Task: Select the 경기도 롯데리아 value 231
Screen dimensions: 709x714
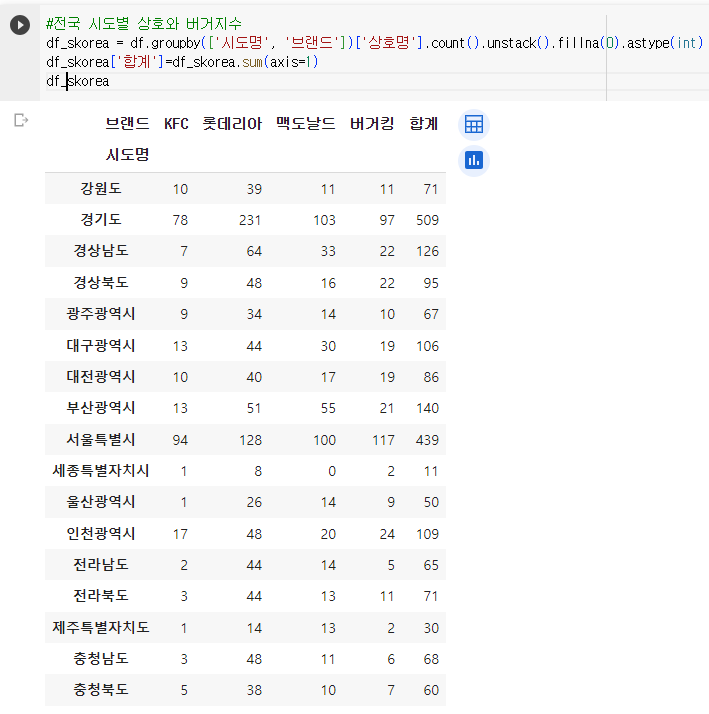Action: pos(250,220)
